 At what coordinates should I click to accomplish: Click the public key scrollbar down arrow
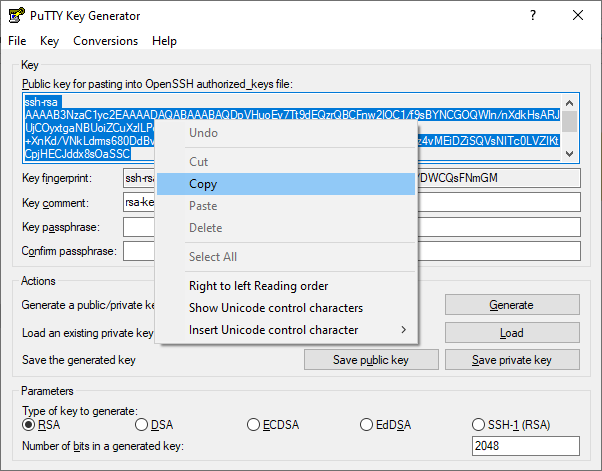(x=569, y=154)
